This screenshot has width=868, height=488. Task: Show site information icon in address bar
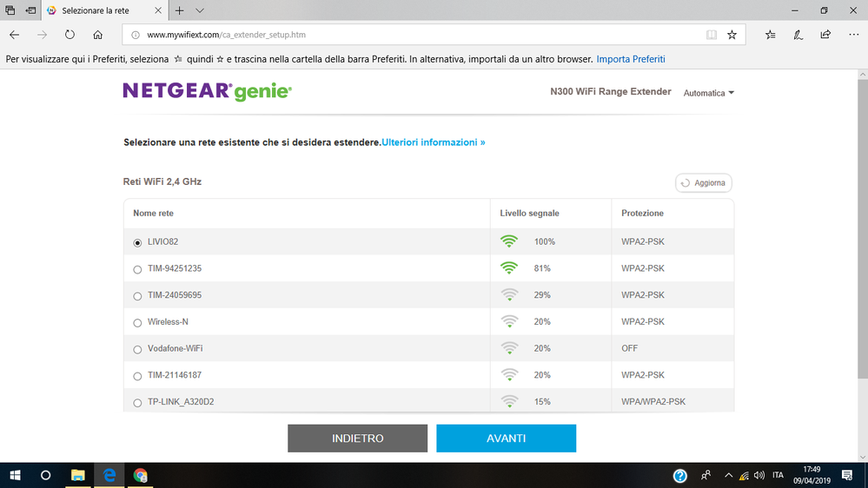pyautogui.click(x=135, y=35)
